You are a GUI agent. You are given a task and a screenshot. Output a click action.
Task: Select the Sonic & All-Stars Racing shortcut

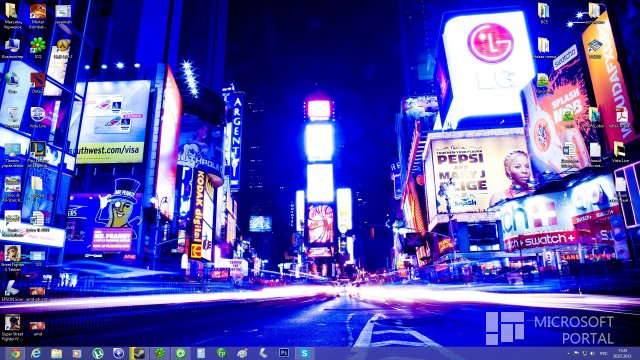click(x=12, y=190)
